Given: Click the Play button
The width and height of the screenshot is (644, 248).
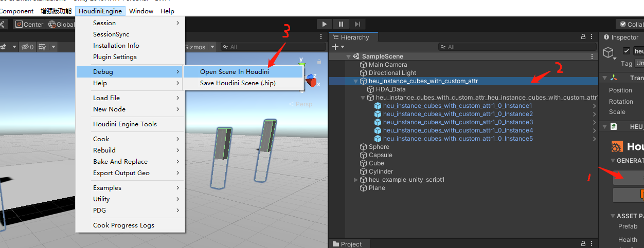Looking at the screenshot, I should pos(324,24).
